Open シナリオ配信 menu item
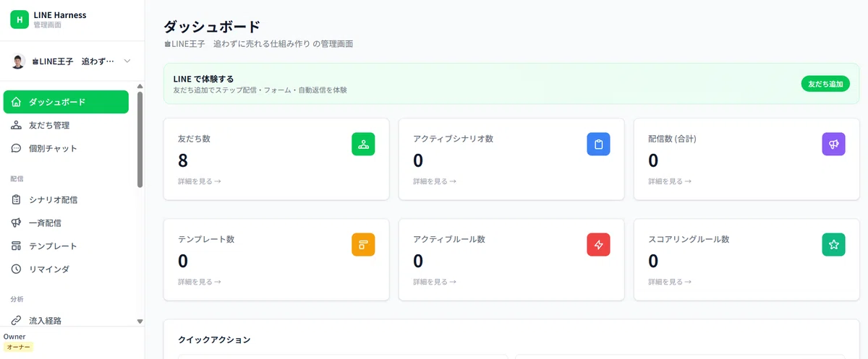The height and width of the screenshot is (359, 868). click(x=66, y=199)
